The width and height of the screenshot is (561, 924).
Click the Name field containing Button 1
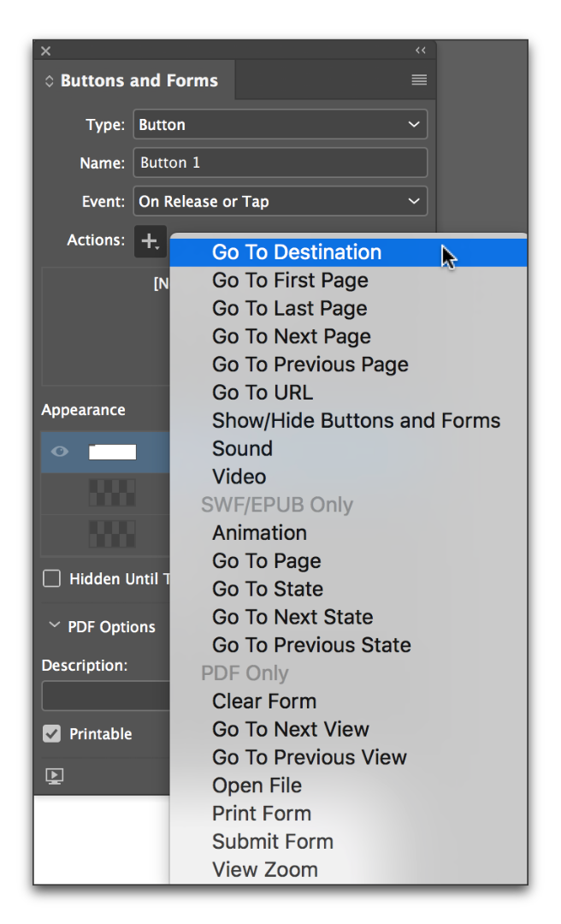point(280,163)
